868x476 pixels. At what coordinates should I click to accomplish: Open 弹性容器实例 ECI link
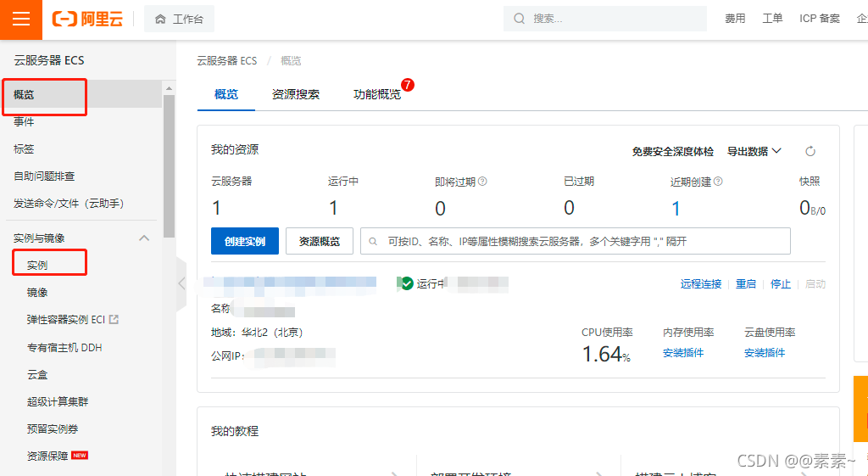66,320
